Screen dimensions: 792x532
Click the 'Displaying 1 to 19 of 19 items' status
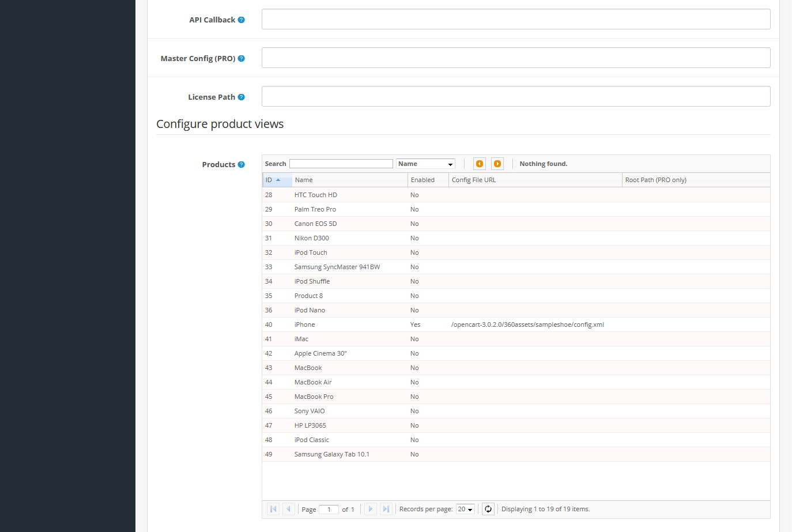point(545,509)
